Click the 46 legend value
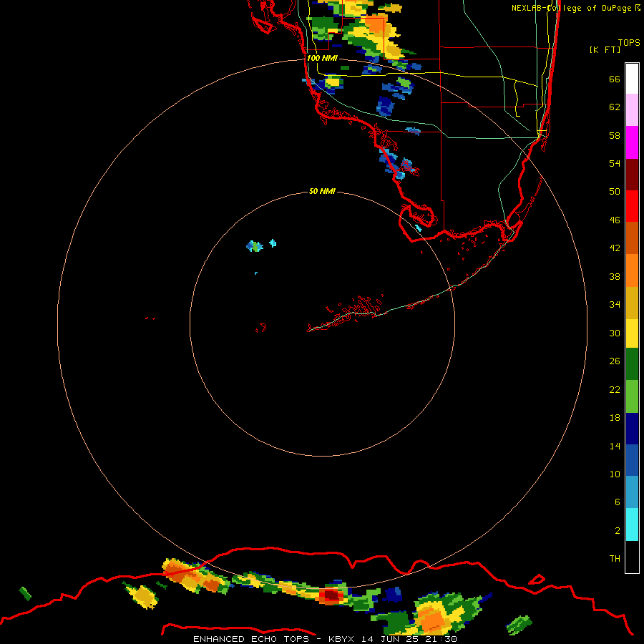This screenshot has width=644, height=644. pyautogui.click(x=615, y=220)
